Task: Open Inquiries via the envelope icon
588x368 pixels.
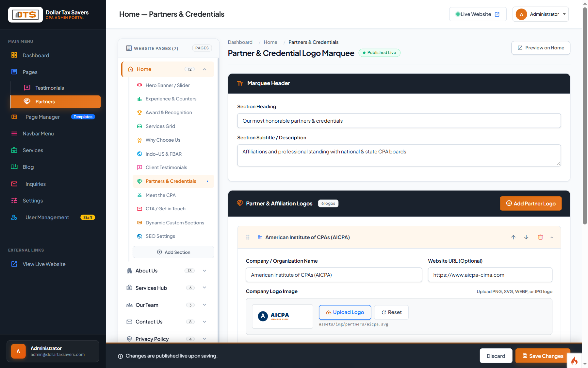Action: point(14,184)
